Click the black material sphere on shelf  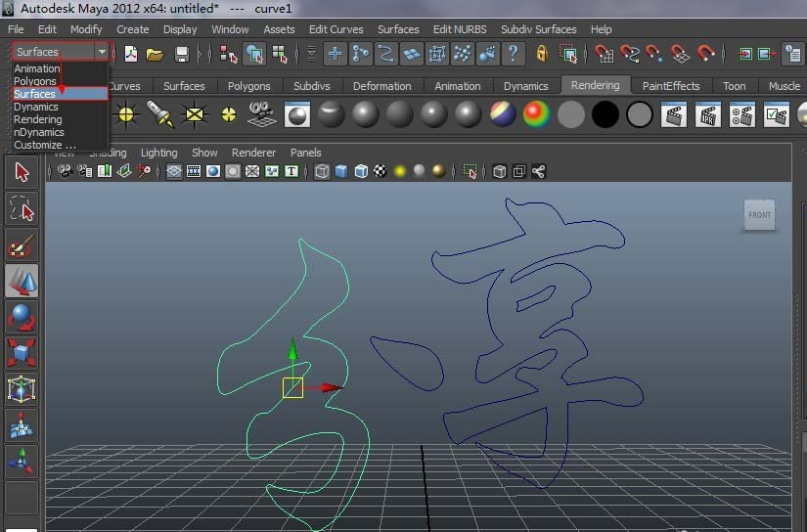click(605, 115)
